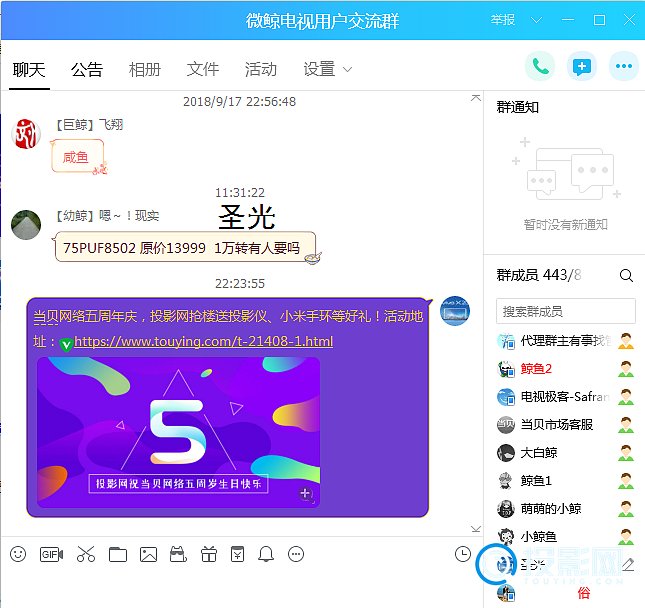This screenshot has width=645, height=608.
Task: Click 举报 report button in title bar
Action: [503, 20]
